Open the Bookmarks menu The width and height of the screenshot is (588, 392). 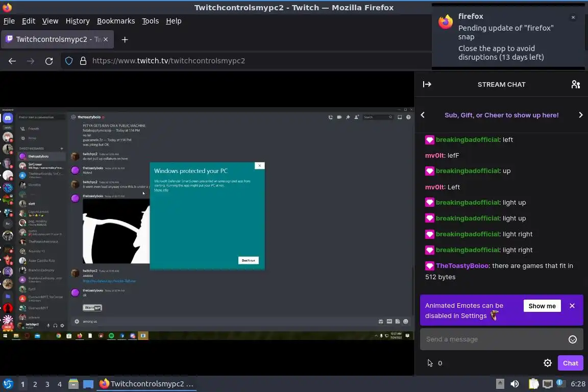pyautogui.click(x=116, y=21)
